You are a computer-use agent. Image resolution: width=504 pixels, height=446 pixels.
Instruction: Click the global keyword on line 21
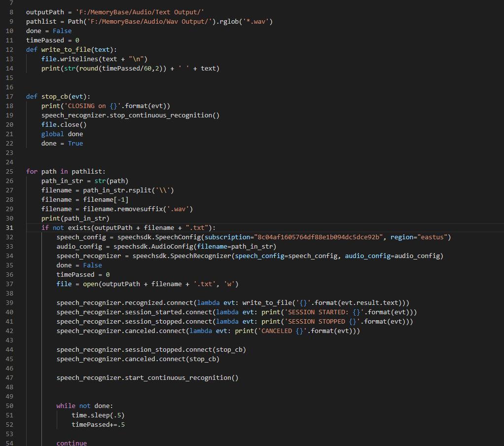52,134
